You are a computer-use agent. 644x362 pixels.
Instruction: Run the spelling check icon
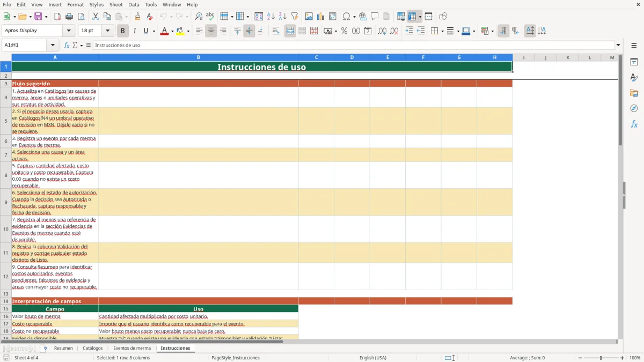click(210, 17)
